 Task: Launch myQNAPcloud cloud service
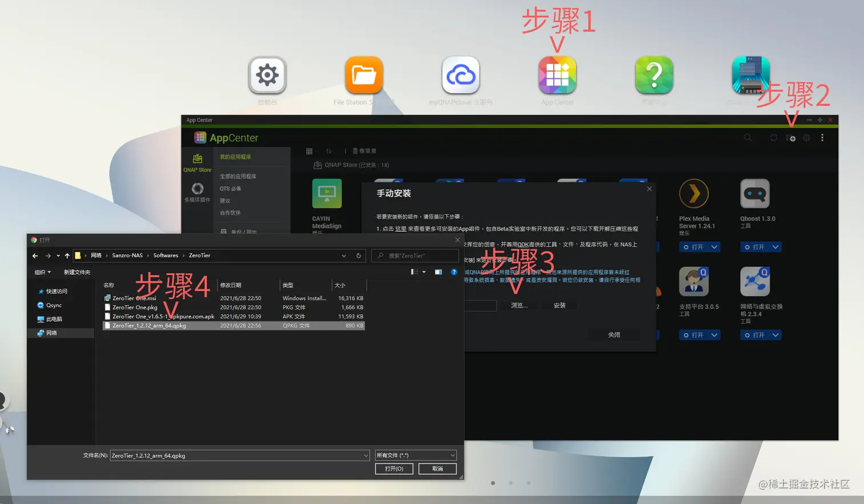tap(460, 74)
